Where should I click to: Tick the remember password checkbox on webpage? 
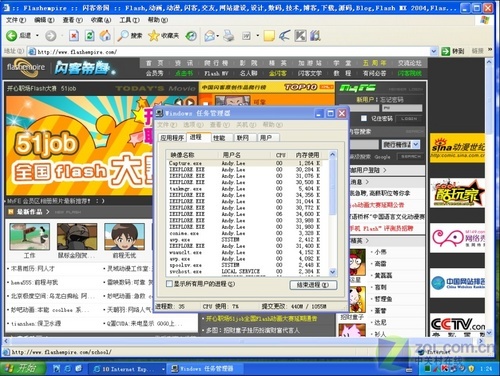point(364,118)
